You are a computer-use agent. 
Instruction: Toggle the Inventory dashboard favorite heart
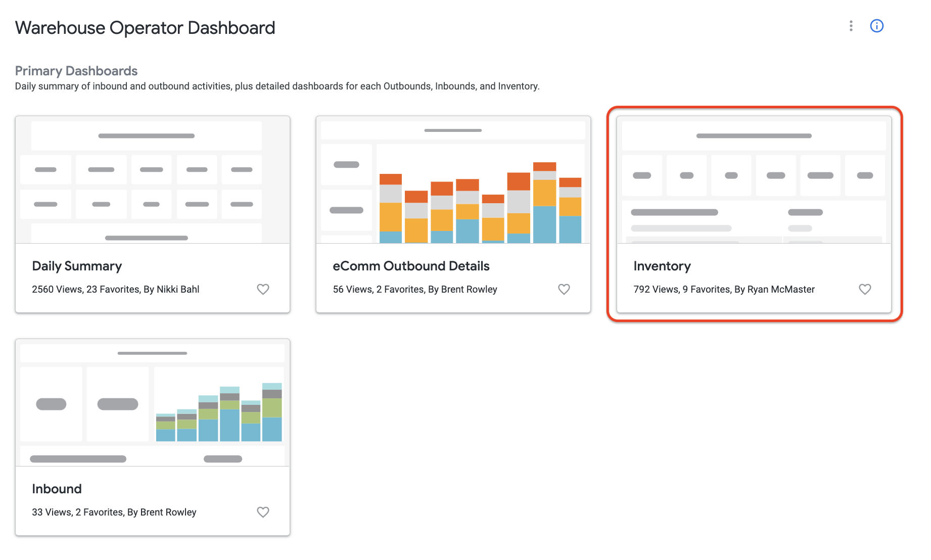[x=865, y=289]
